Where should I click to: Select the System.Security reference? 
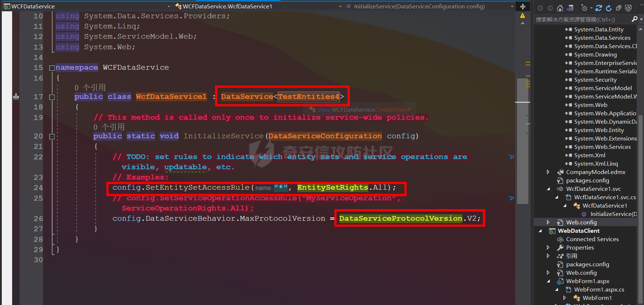[595, 80]
